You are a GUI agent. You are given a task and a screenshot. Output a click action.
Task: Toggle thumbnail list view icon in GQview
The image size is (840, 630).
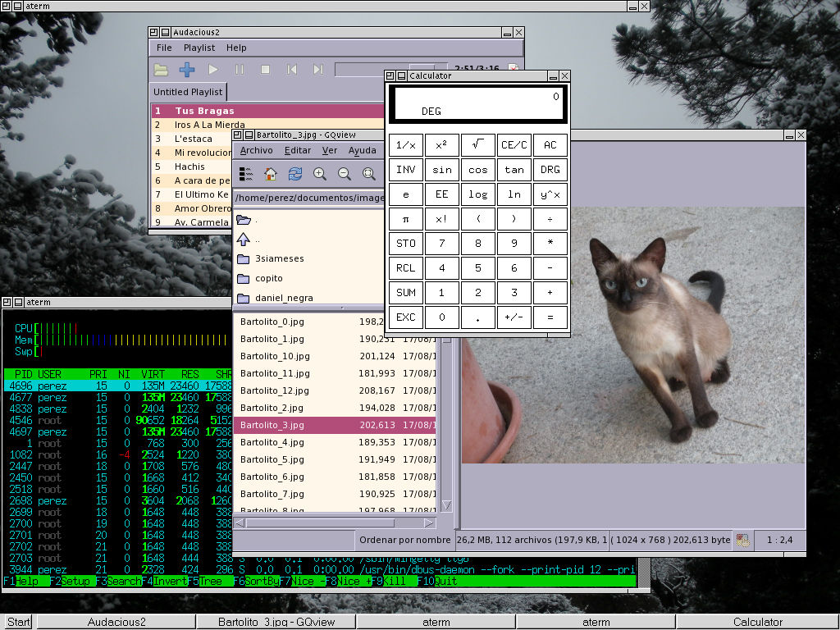246,174
